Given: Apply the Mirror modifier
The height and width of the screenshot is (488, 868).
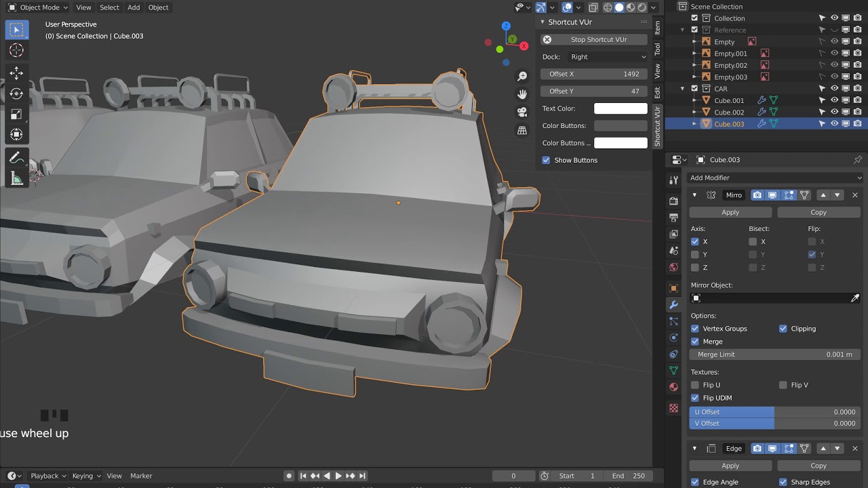Looking at the screenshot, I should [730, 212].
